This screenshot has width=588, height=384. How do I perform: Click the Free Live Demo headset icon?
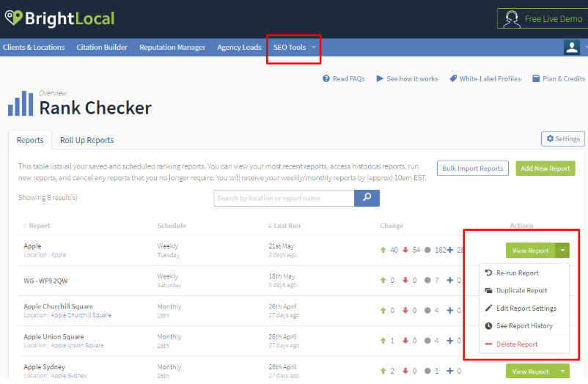512,19
